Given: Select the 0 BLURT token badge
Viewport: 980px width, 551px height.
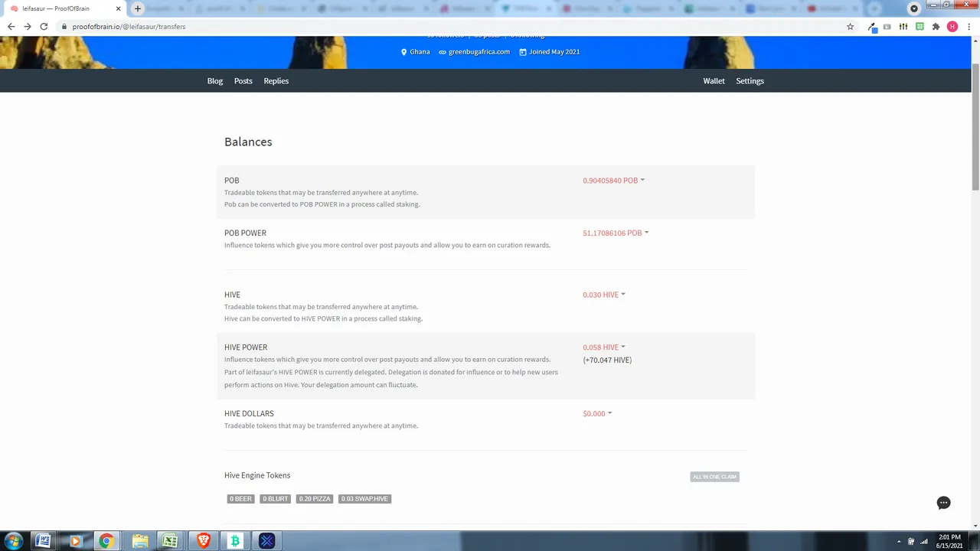Looking at the screenshot, I should coord(276,499).
